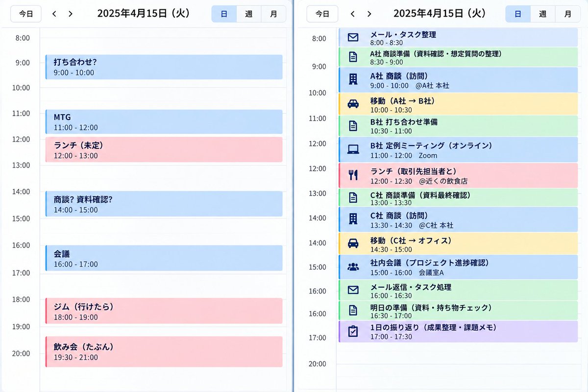Screen dimensions: 588x392
Task: Switch to 月 view in right calendar
Action: [x=567, y=14]
